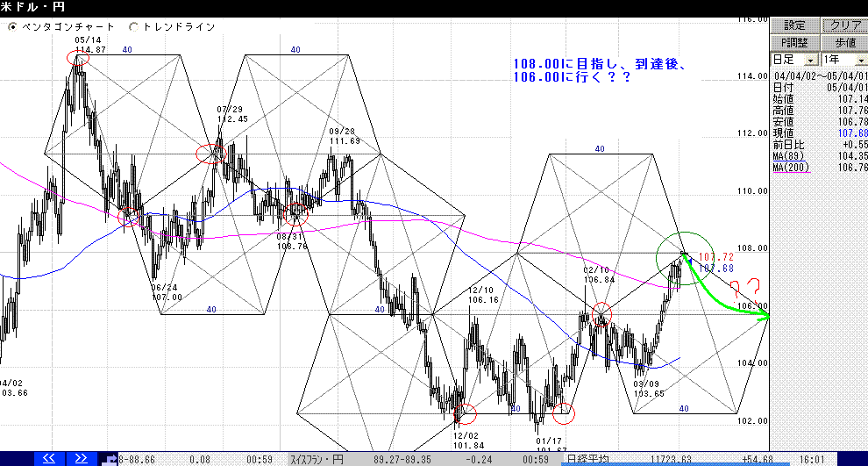Open the 設定 settings button
The height and width of the screenshot is (466, 868).
tap(794, 25)
